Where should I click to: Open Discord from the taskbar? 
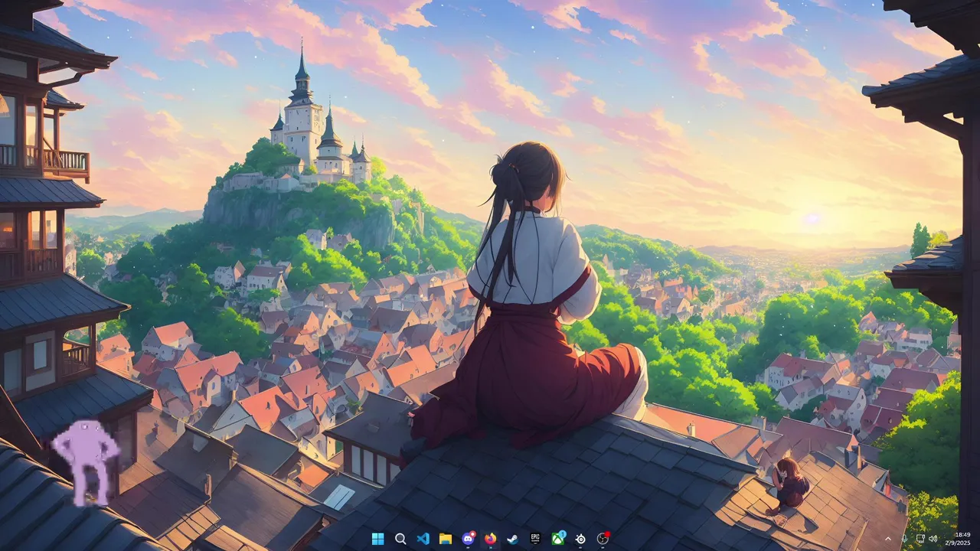click(x=468, y=539)
